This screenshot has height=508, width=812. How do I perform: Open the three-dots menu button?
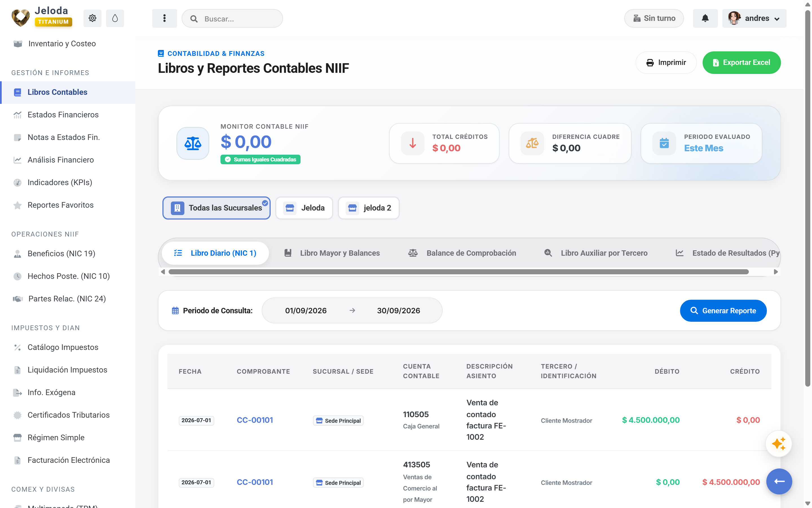(x=164, y=18)
